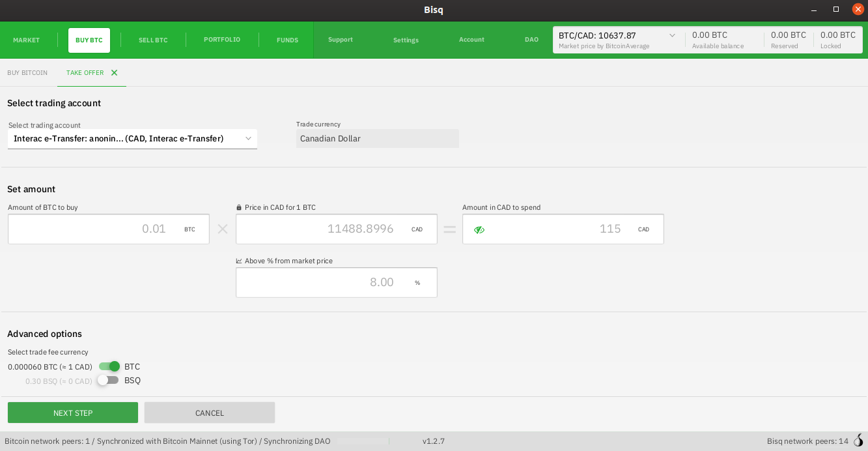Screen dimensions: 868x451
Task: Open the Sell BTC menu
Action: [x=153, y=40]
